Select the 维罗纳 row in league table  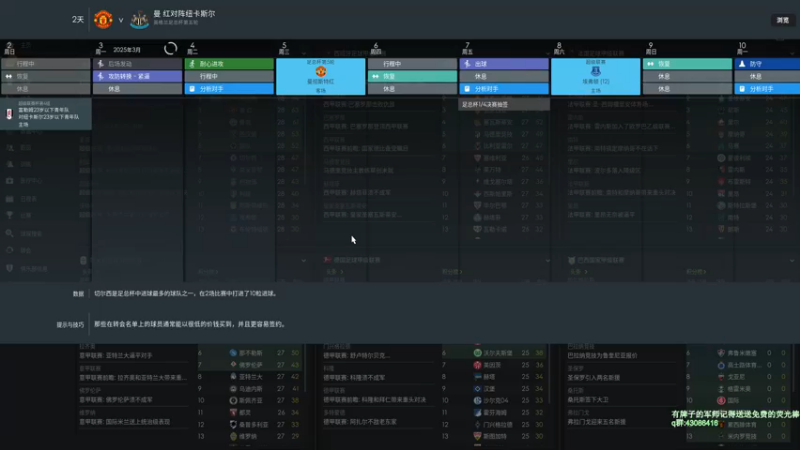(250, 436)
